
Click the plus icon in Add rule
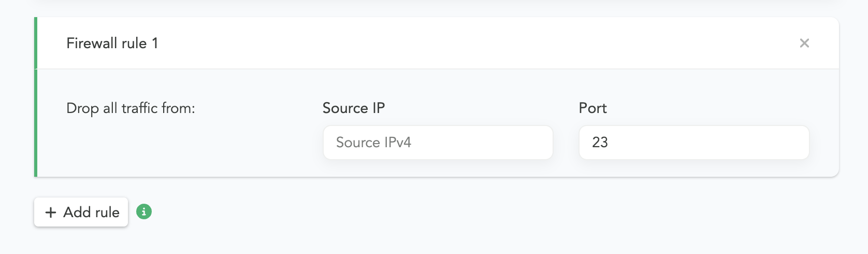(x=51, y=213)
